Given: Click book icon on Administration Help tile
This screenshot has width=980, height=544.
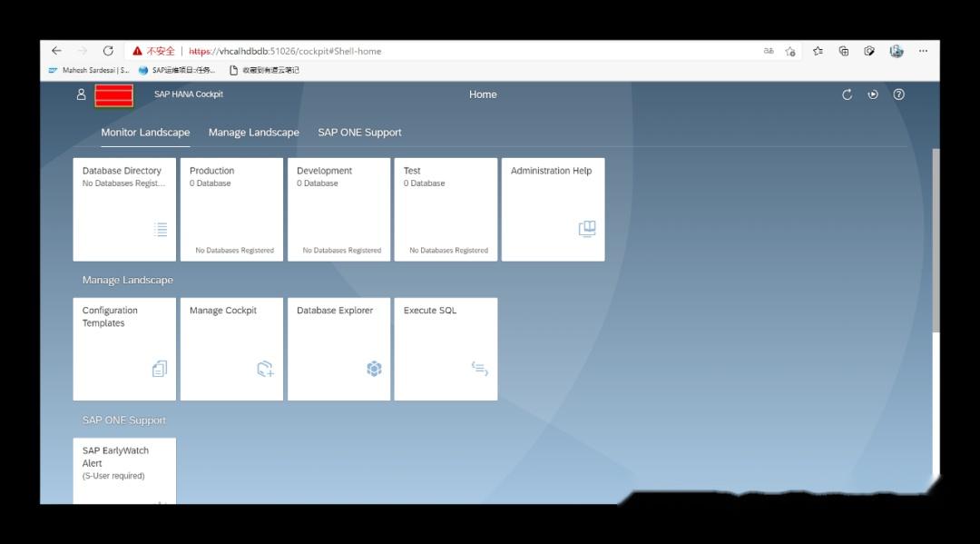Looking at the screenshot, I should coord(587,229).
